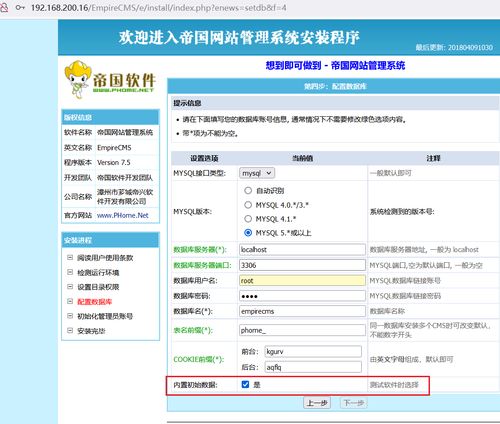Image resolution: width=500 pixels, height=424 pixels.
Task: Choose the MYSQL 4.1.* radio option
Action: tap(248, 219)
